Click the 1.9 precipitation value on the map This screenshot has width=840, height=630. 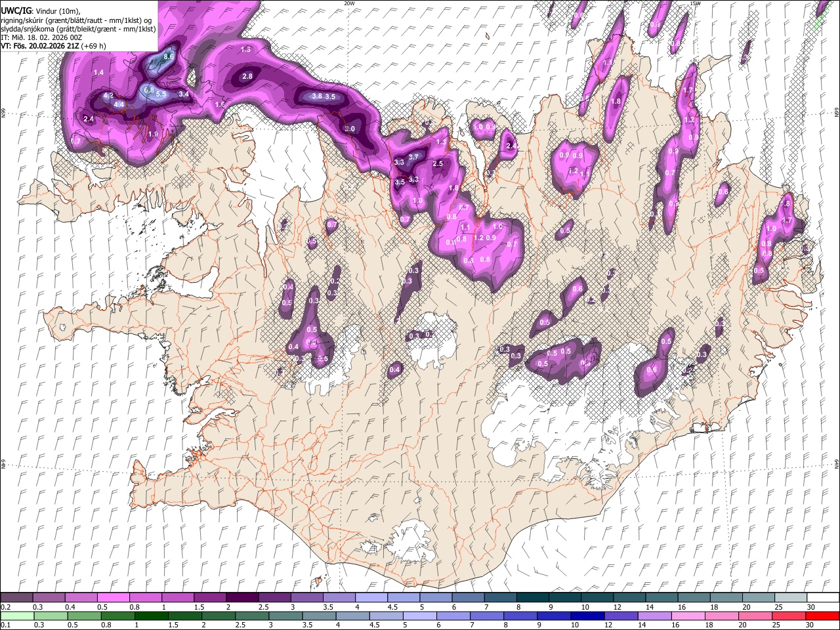pos(153,134)
